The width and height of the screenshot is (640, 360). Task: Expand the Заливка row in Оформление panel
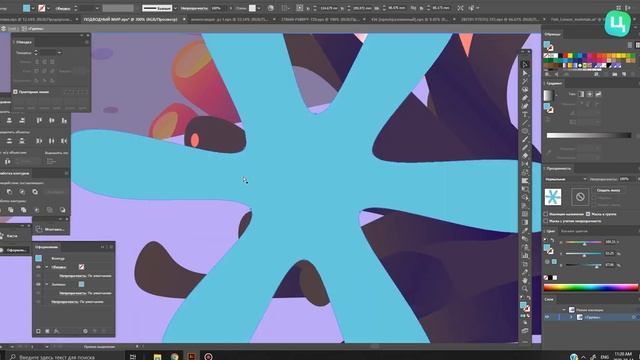pos(47,284)
